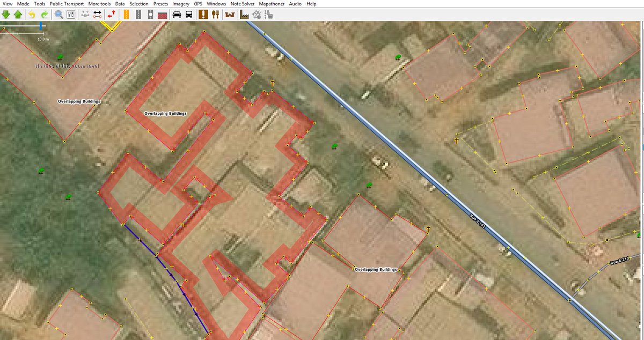Open the Windows menu
Screen dimensions: 644x340
click(216, 4)
